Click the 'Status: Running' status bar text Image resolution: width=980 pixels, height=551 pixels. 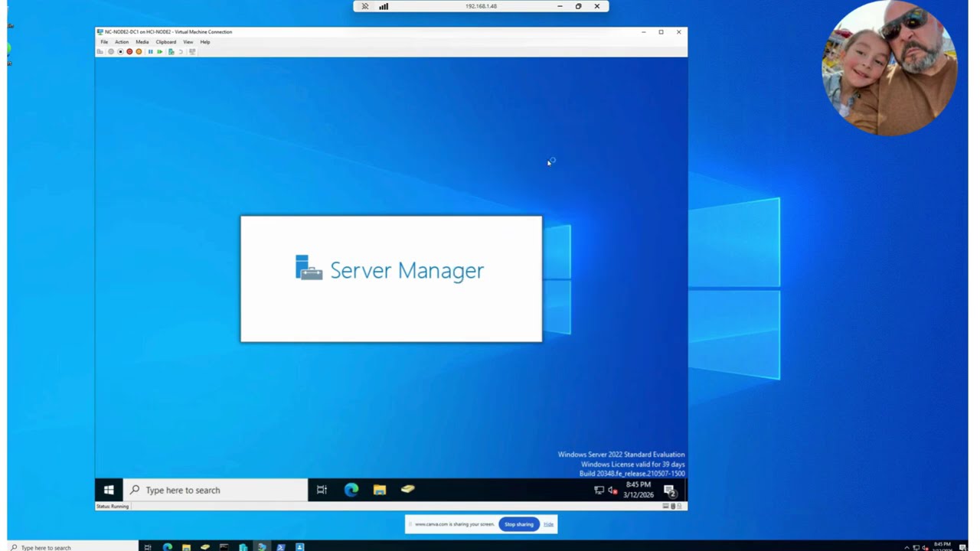pos(113,506)
